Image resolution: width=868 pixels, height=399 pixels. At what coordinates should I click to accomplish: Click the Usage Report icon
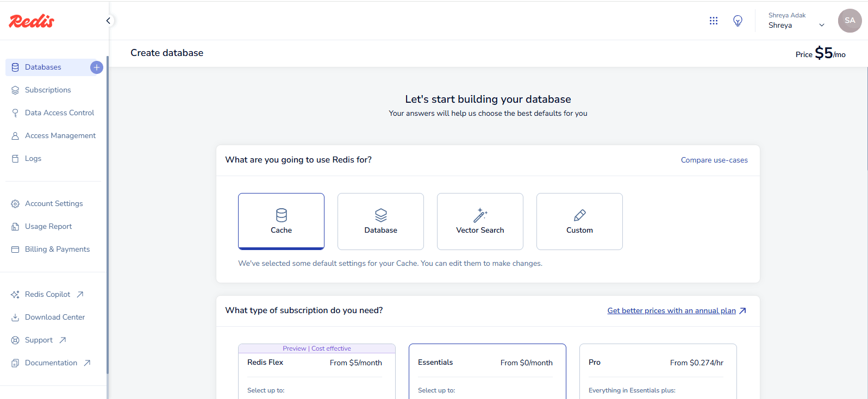point(15,227)
